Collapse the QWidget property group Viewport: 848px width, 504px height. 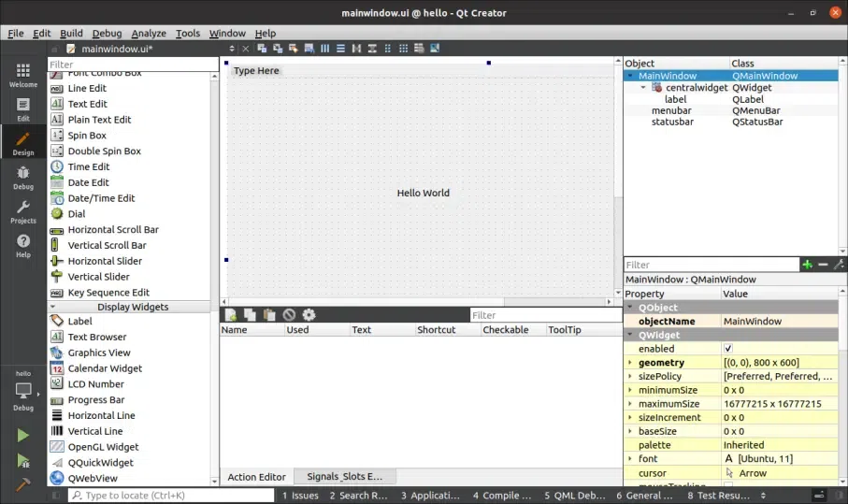(x=630, y=335)
